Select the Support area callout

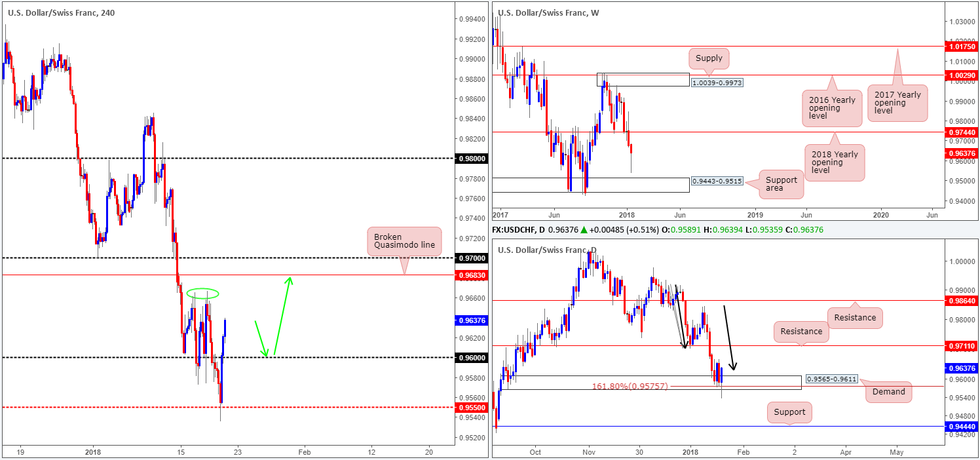click(x=781, y=185)
